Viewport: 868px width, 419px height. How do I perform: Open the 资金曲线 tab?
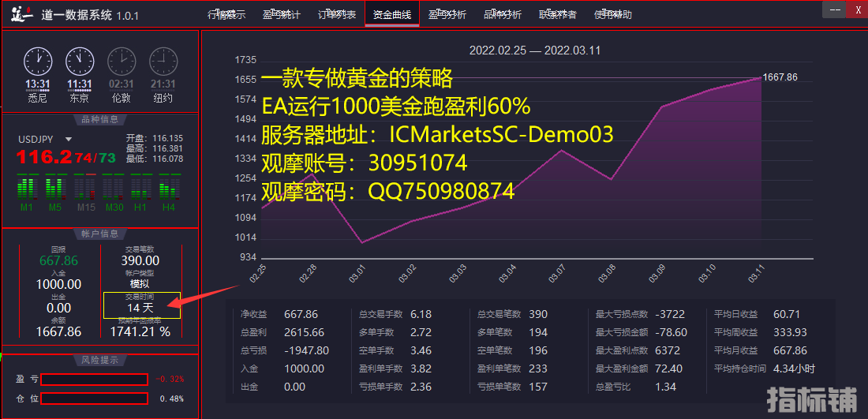pos(392,14)
